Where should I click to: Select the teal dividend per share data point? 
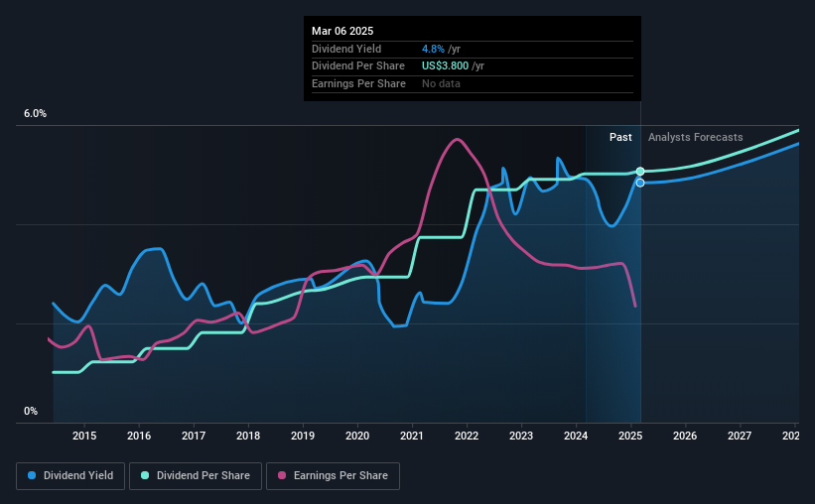point(640,172)
